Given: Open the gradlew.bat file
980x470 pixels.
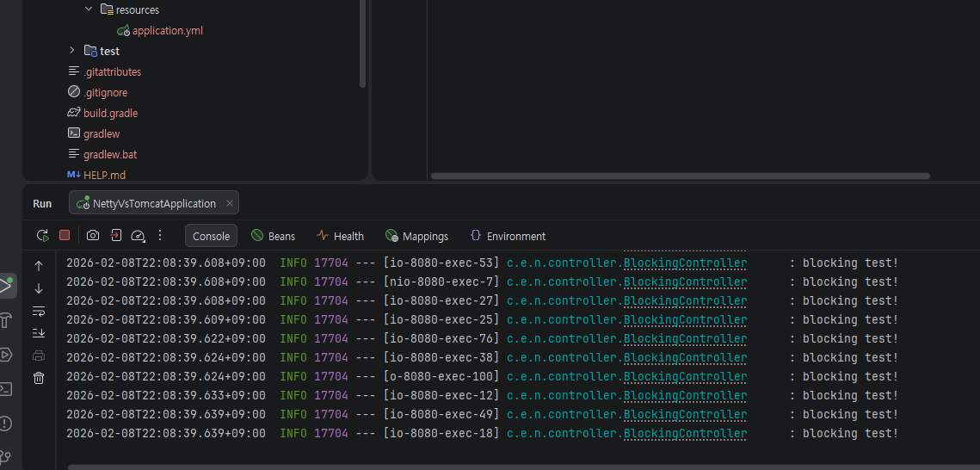Looking at the screenshot, I should [x=102, y=154].
